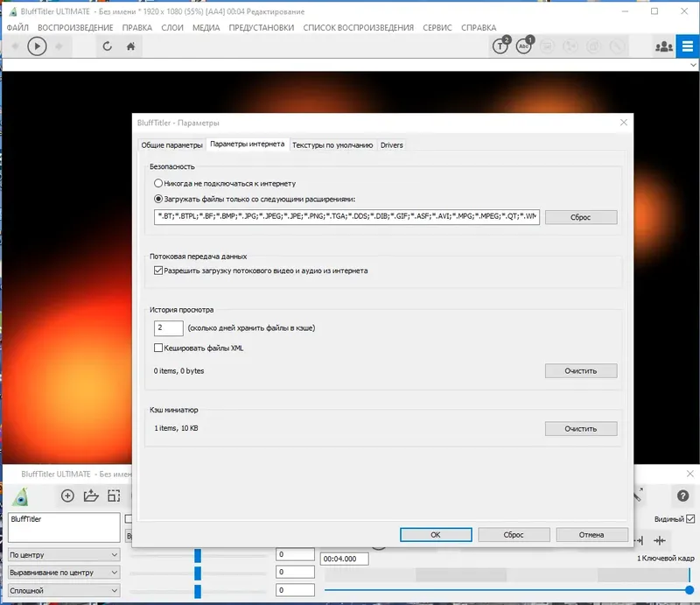
Task: Open the 'Сплошной' dropdown
Action: click(64, 590)
